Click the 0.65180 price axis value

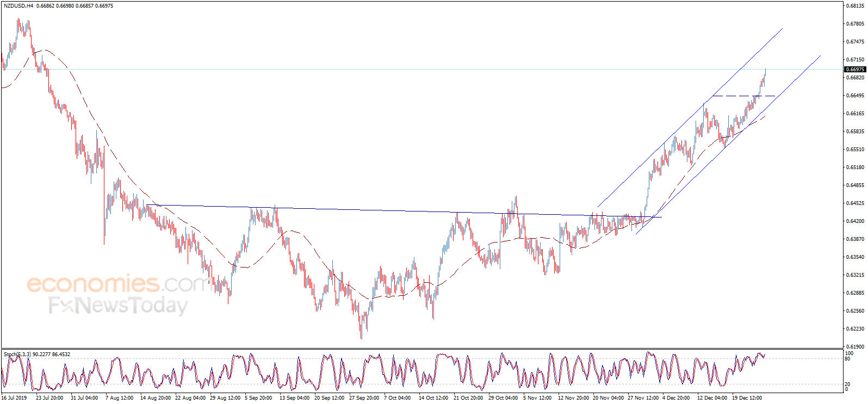[855, 167]
